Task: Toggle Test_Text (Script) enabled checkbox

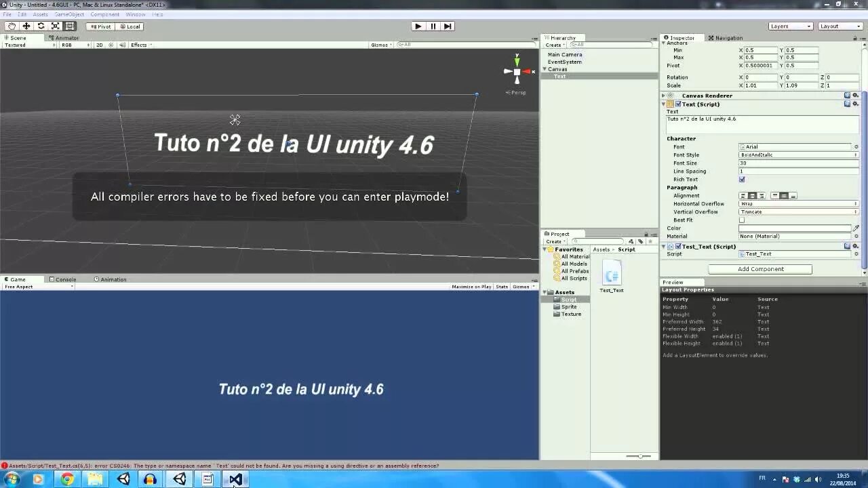Action: tap(678, 247)
